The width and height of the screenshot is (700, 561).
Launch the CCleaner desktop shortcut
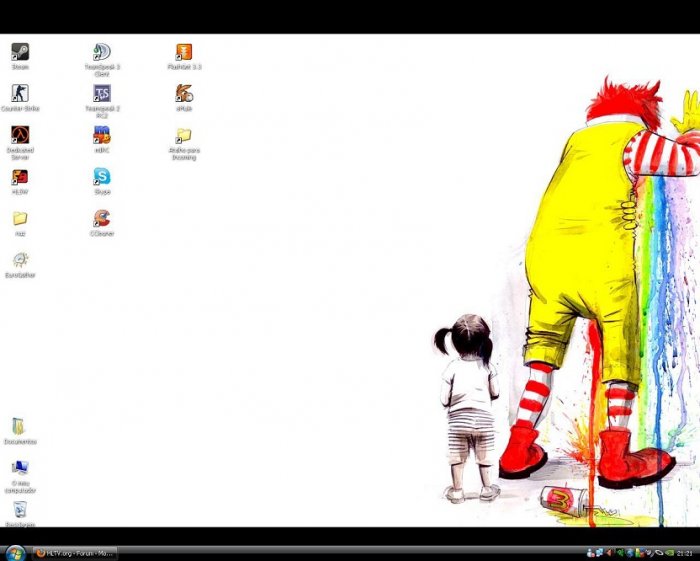(x=102, y=223)
